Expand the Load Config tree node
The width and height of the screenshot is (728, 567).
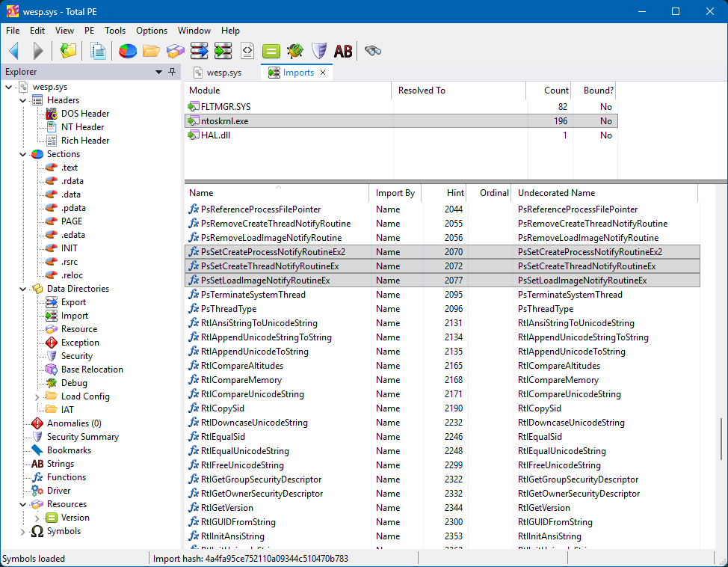tap(37, 397)
